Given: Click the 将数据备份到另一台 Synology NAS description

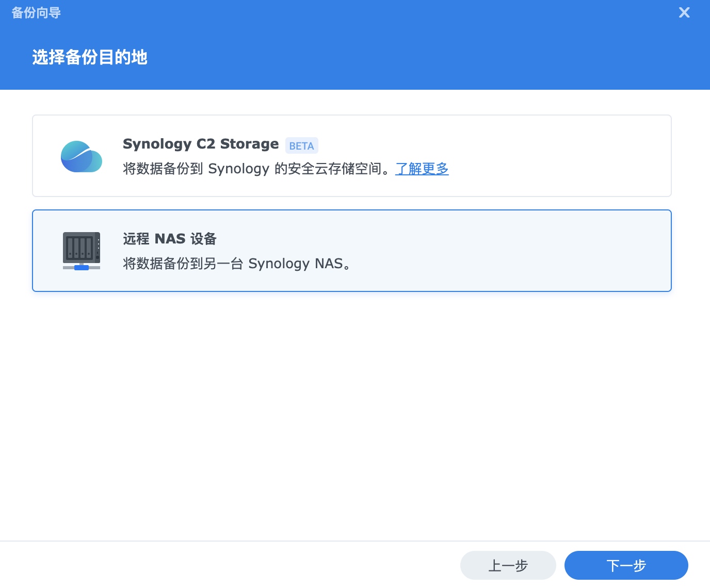Looking at the screenshot, I should tap(237, 264).
